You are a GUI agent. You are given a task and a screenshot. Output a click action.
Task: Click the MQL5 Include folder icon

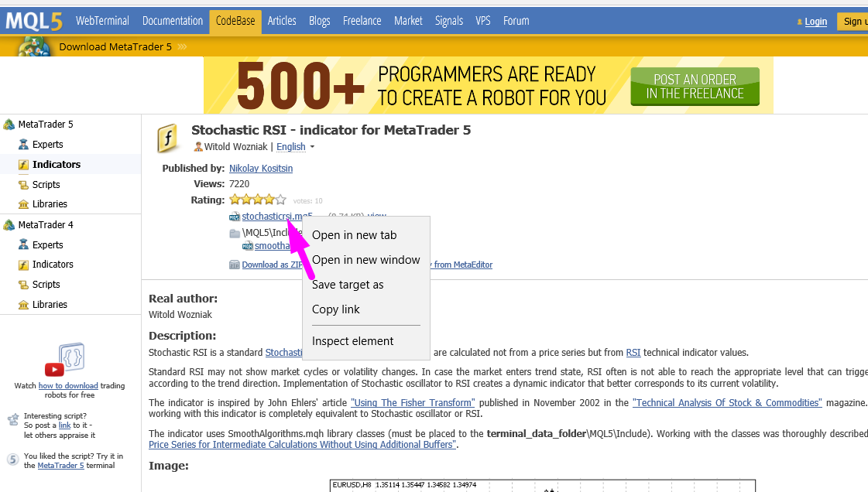pos(235,233)
